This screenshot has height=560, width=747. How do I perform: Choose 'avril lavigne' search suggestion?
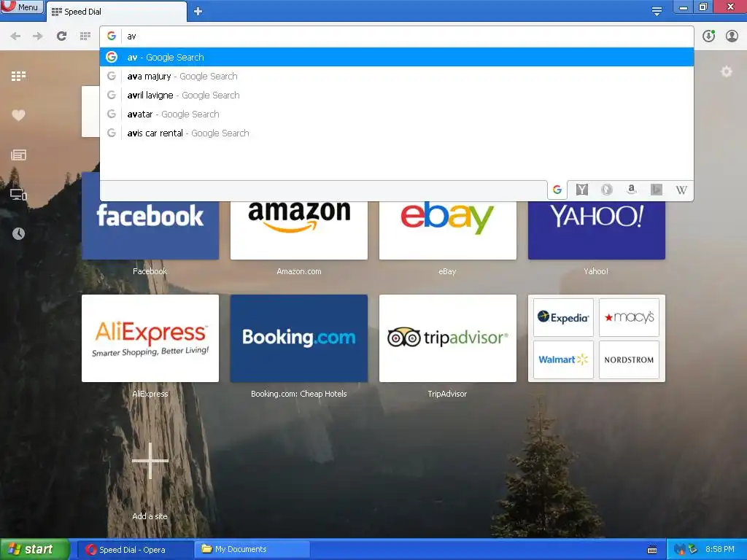click(396, 96)
